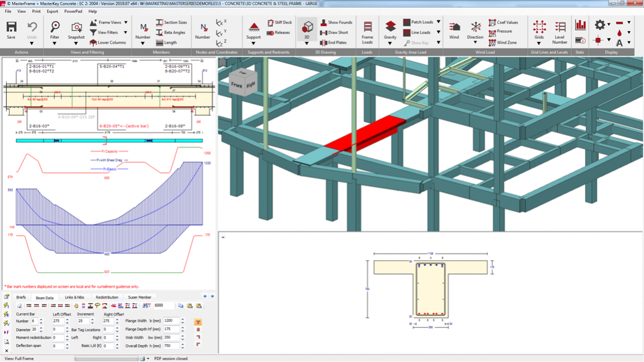Toggle Section Sizes display
The image size is (644, 362).
coord(172,22)
